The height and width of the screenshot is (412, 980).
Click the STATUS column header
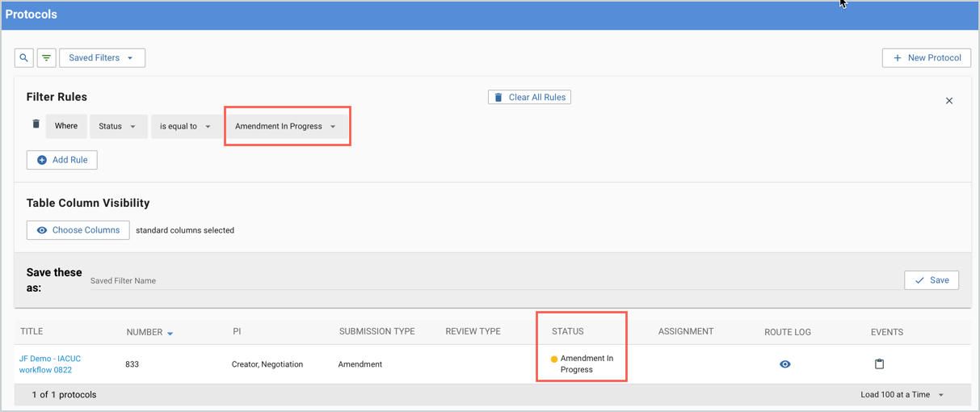(x=567, y=331)
